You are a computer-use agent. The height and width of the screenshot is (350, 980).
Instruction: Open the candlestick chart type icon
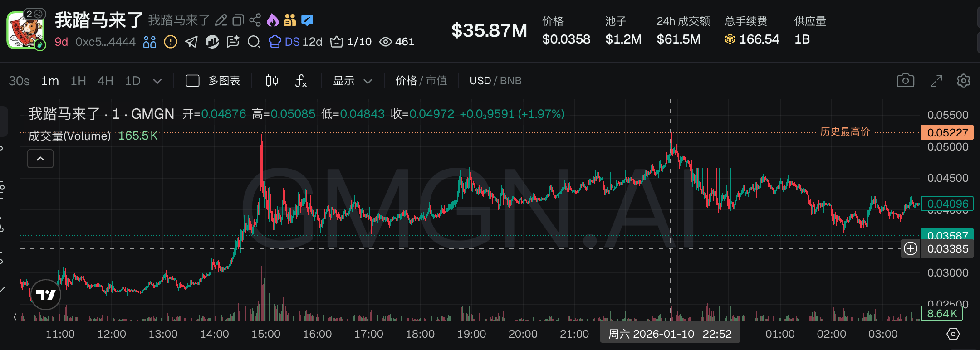(x=272, y=81)
